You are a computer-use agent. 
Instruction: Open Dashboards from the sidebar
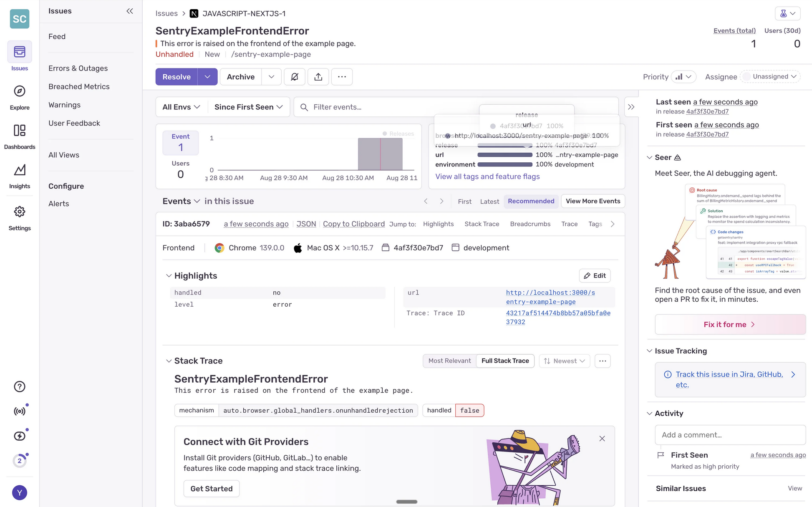tap(20, 131)
